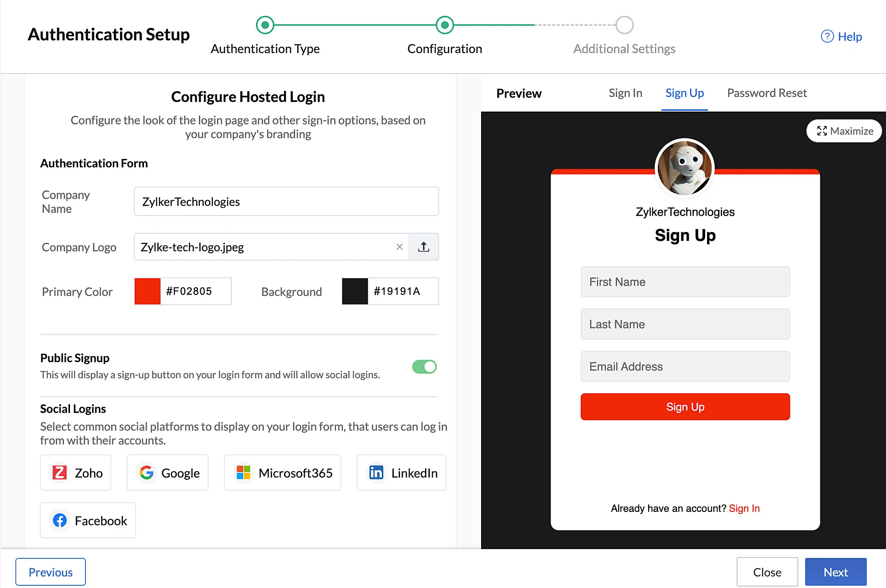Click the Sign In link in preview

tap(744, 508)
